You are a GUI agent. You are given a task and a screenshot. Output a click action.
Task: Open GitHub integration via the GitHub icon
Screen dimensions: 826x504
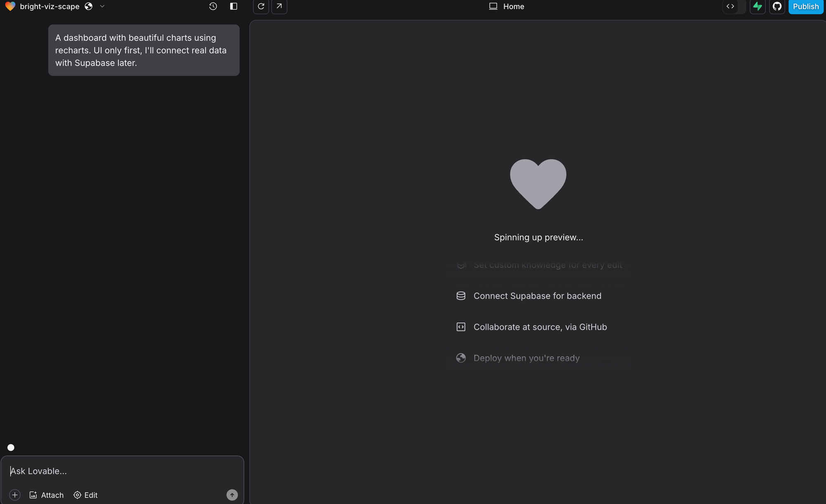coord(777,7)
